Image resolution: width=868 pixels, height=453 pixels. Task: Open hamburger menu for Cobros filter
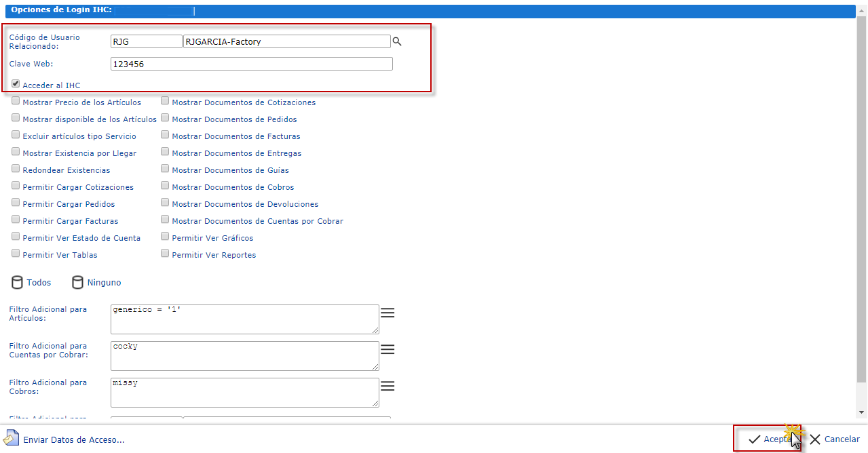click(x=388, y=386)
